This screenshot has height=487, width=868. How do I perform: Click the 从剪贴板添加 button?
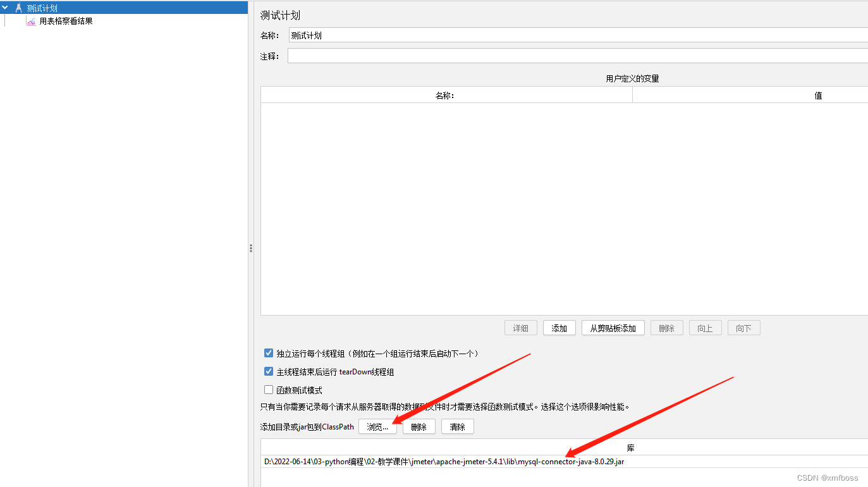(x=613, y=328)
